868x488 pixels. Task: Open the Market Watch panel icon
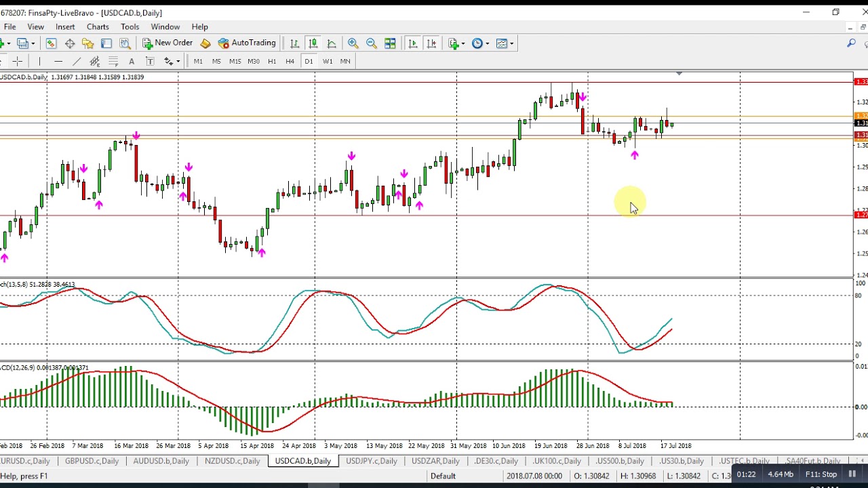point(51,43)
